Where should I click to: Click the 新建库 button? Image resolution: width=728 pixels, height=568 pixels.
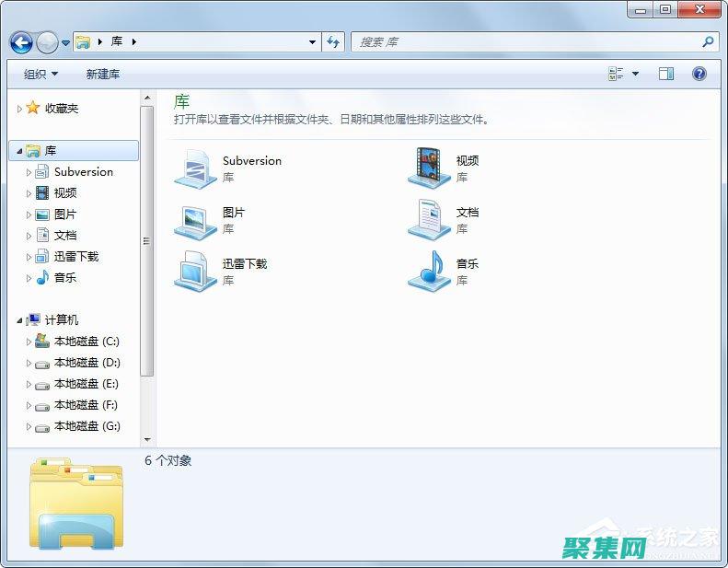click(103, 74)
